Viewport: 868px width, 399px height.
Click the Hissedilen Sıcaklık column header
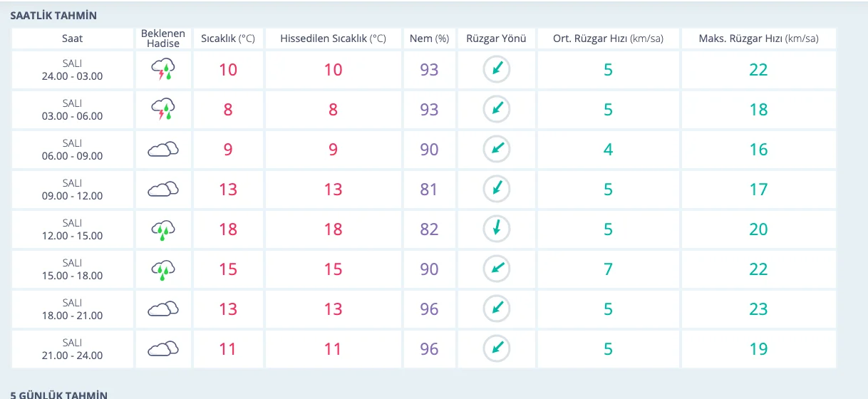[x=333, y=38]
